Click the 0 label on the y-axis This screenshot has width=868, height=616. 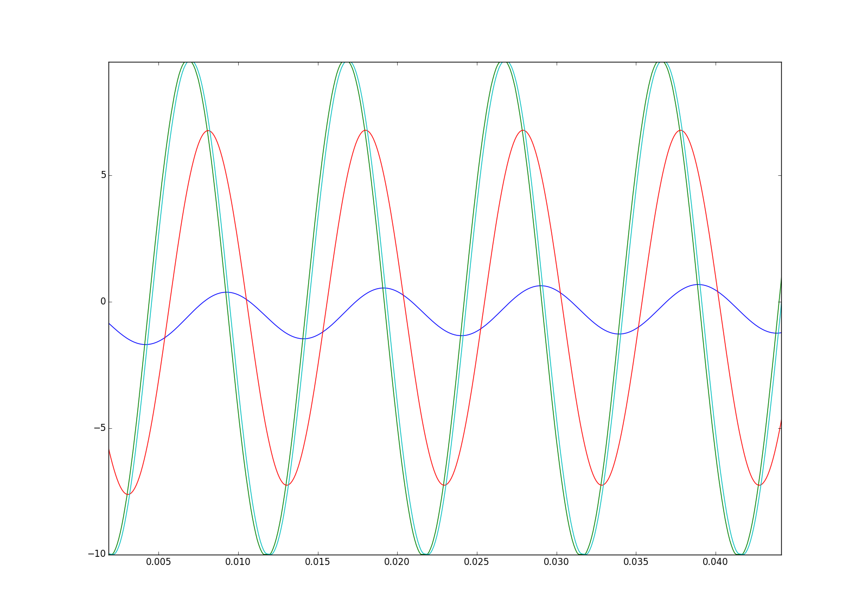[103, 302]
